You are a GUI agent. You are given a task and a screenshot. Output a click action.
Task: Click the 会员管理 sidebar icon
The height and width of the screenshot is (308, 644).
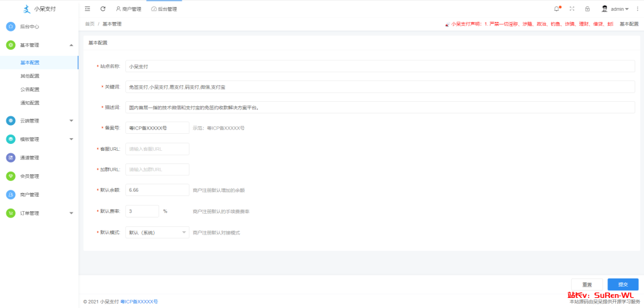[11, 176]
